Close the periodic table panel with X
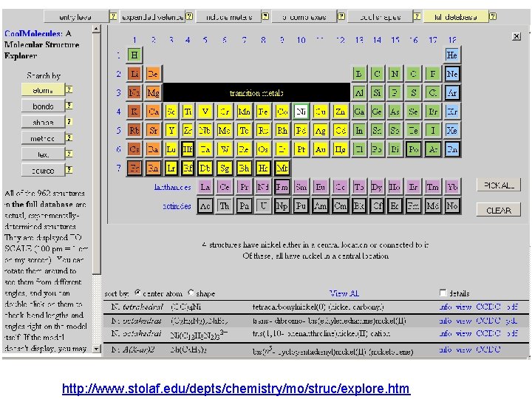This screenshot has height=399, width=532. coord(516,36)
